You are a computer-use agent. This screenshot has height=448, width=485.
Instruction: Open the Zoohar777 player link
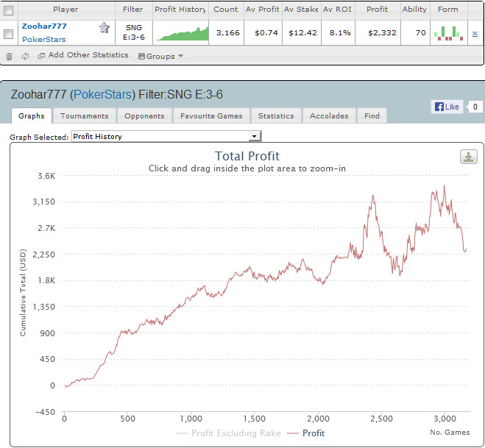point(44,26)
